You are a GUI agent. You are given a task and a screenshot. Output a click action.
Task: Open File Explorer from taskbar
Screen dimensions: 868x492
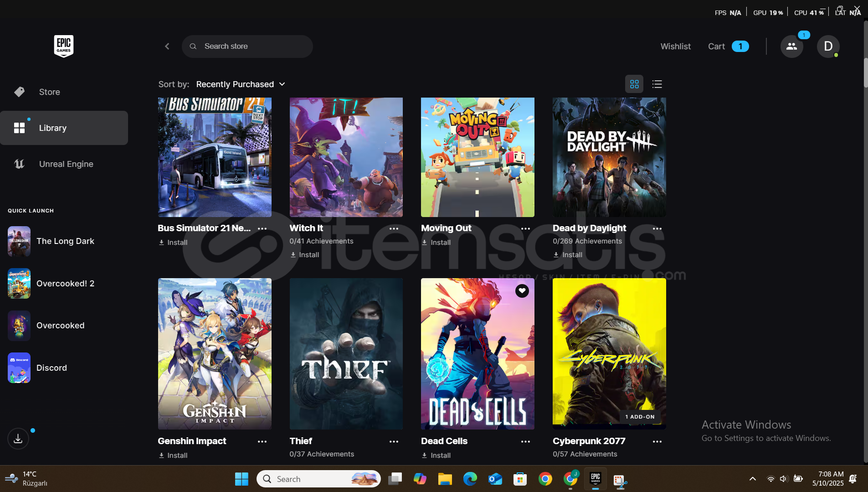click(445, 479)
